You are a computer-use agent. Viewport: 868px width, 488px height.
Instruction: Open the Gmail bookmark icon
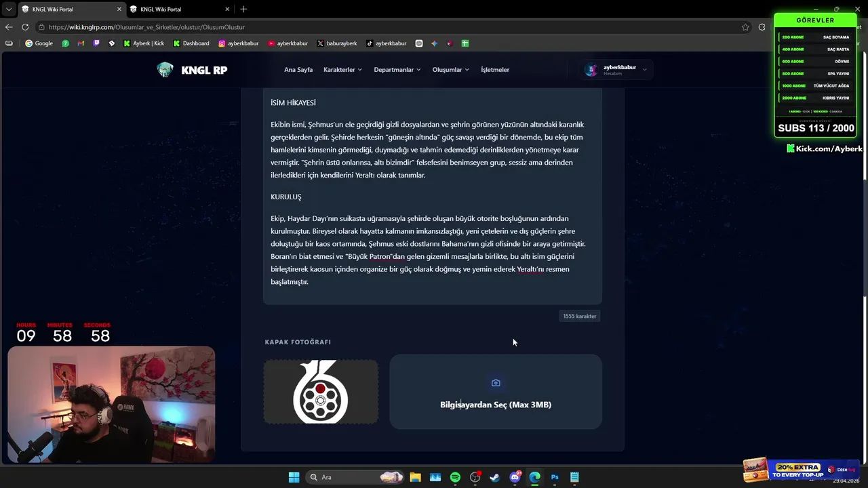tap(81, 43)
